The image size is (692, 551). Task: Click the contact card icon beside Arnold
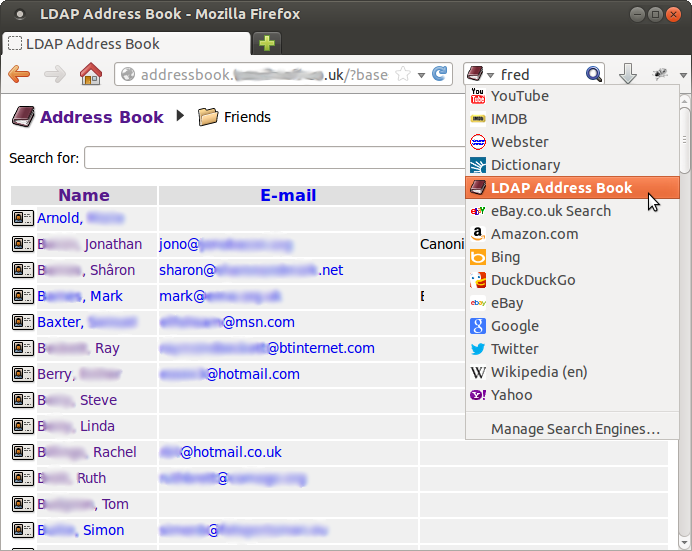[x=23, y=218]
